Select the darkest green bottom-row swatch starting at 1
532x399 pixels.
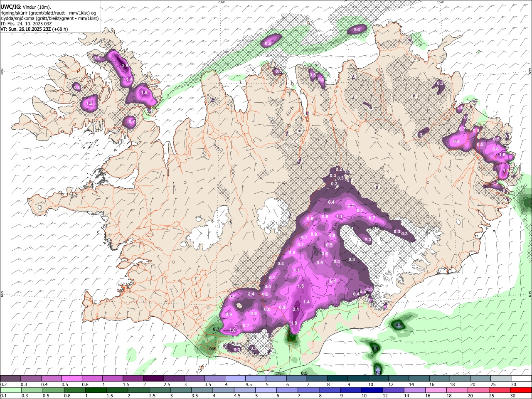(96, 390)
